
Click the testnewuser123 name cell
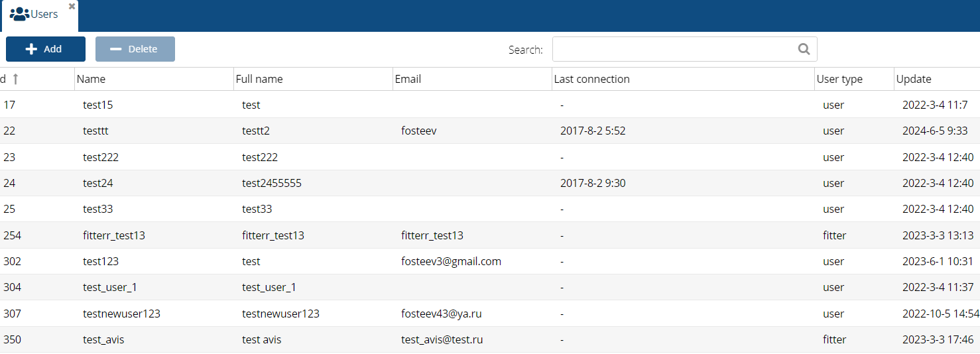(x=121, y=314)
